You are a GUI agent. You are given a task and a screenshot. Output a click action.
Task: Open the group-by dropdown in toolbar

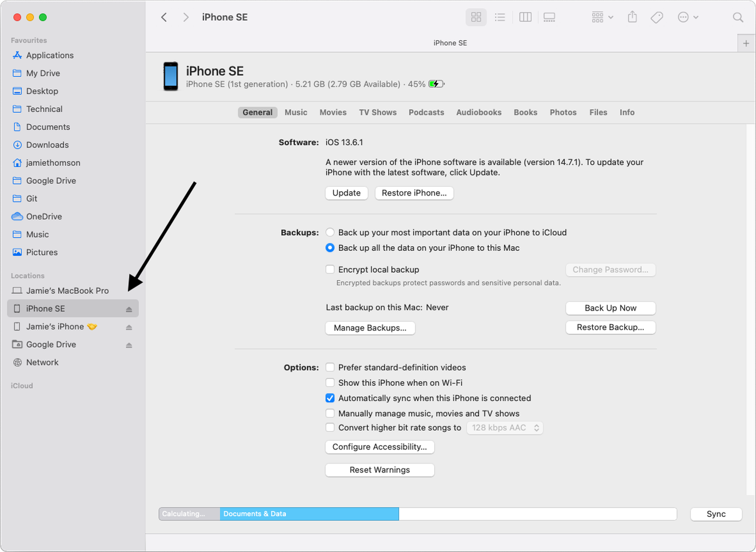(603, 17)
